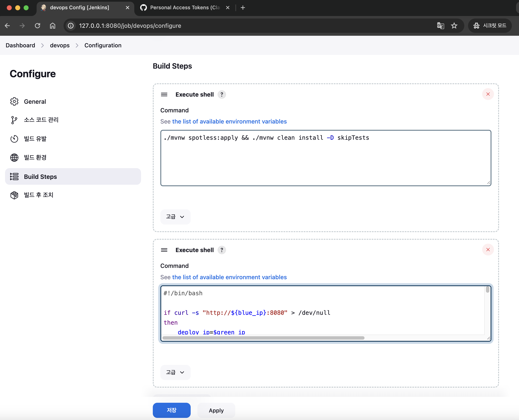Click horizontal scrollbar in second command box
Viewport: 519px width, 420px height.
click(263, 338)
